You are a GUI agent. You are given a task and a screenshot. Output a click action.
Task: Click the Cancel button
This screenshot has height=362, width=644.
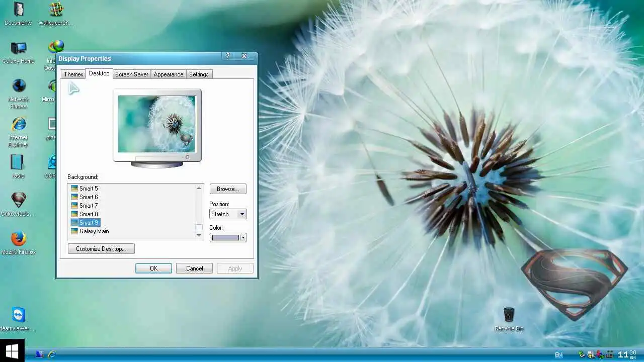[194, 268]
